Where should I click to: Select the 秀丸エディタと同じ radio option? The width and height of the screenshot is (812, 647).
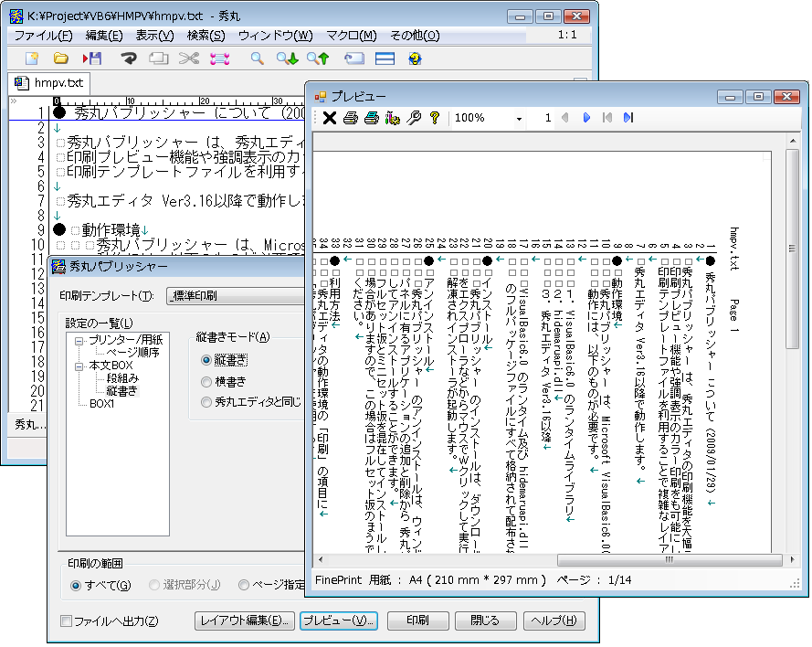[206, 402]
